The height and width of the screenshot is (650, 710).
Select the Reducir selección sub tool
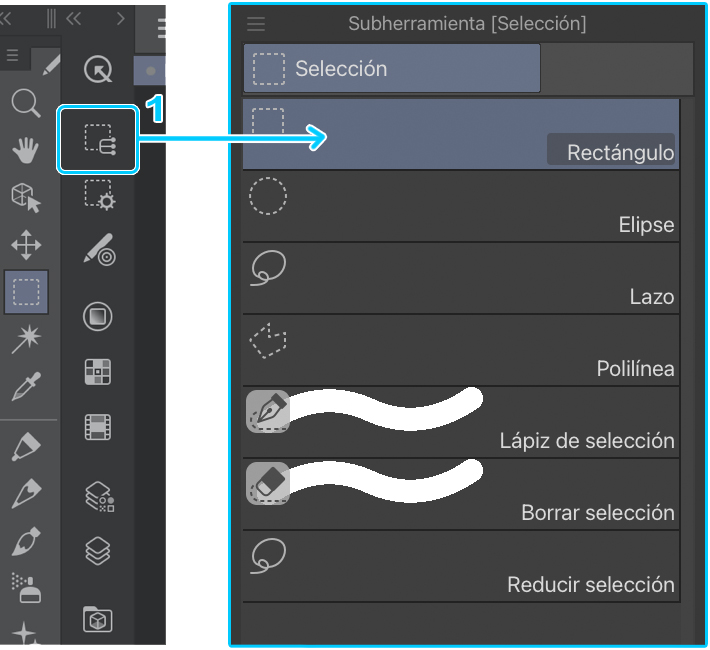pos(461,566)
